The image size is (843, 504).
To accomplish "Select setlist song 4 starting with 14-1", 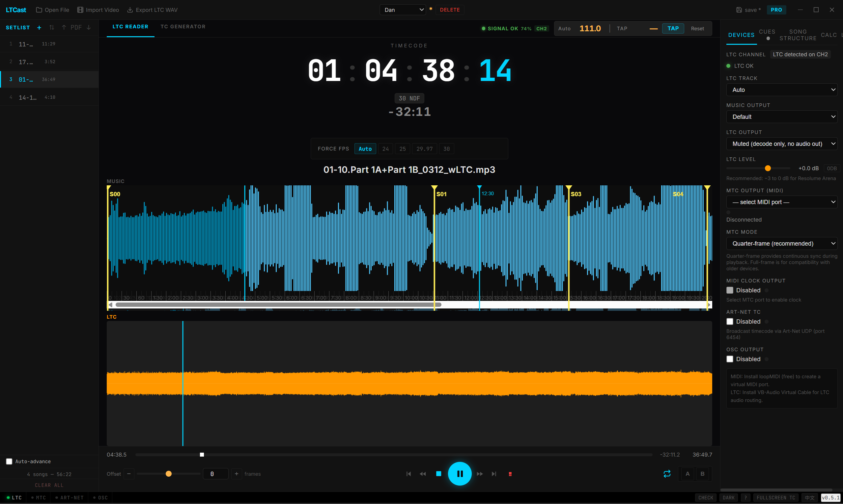I will (x=49, y=97).
